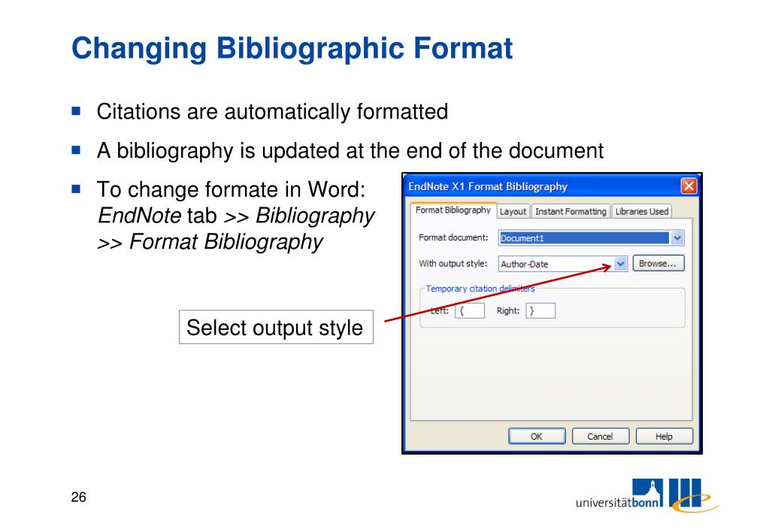Screen dimensions: 769x532
Task: Expand the output style dropdown arrow
Action: pyautogui.click(x=621, y=264)
